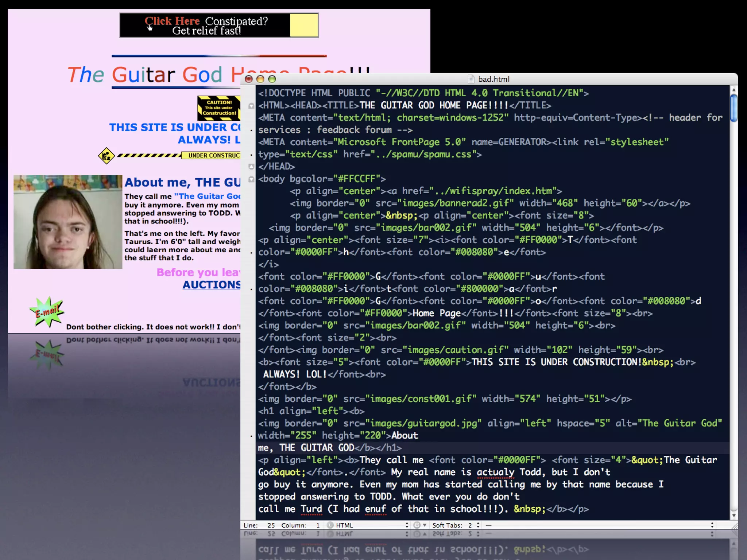Collapse the body tag fold arrow
The image size is (747, 560).
(x=251, y=179)
